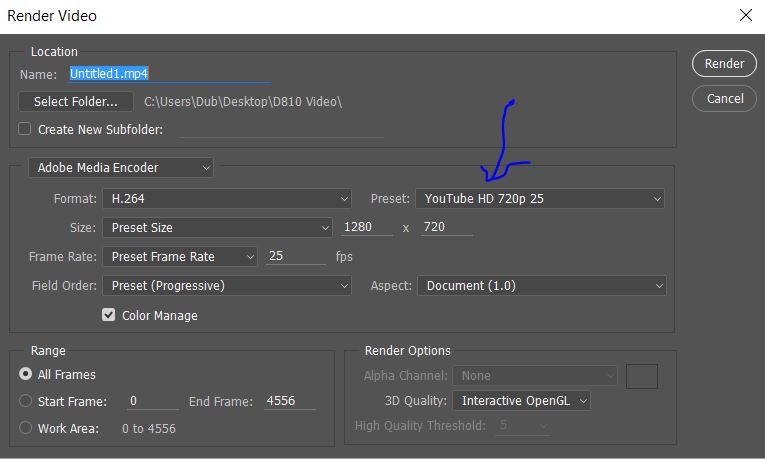Select the Start Frame radio button
The image size is (765, 459).
25,401
